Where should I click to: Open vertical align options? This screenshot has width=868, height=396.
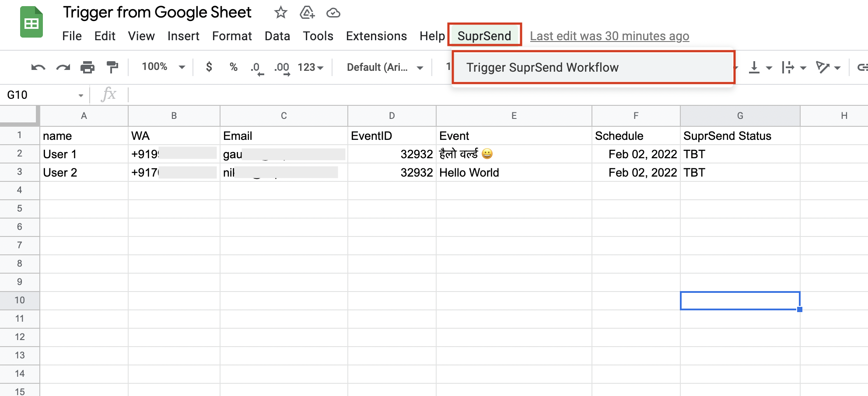coord(760,67)
